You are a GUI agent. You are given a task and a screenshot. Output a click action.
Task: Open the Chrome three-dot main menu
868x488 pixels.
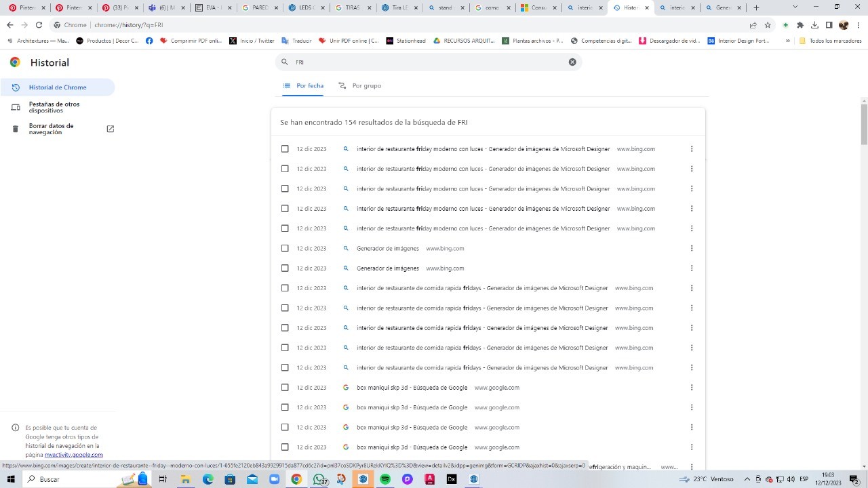pyautogui.click(x=858, y=25)
